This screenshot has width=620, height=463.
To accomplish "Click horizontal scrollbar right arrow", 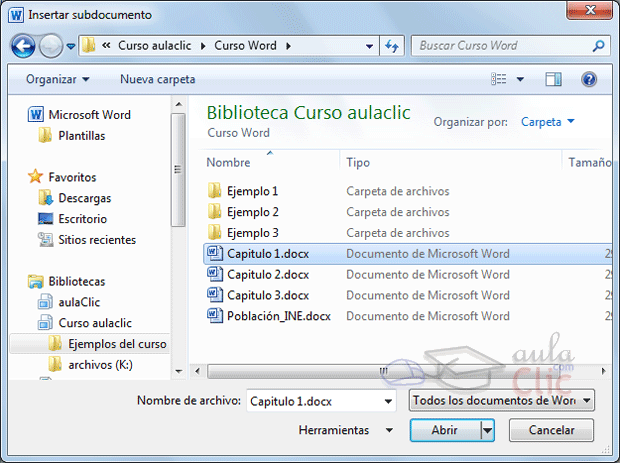I will [604, 371].
